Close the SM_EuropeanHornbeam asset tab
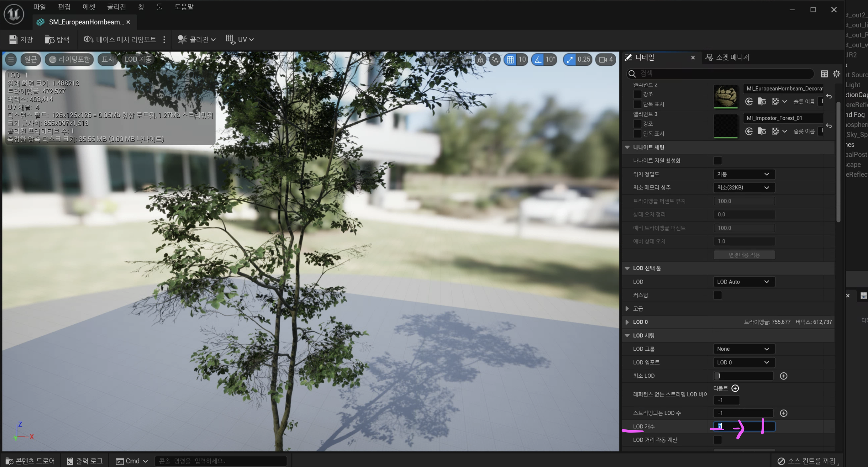This screenshot has height=467, width=868. pyautogui.click(x=128, y=22)
